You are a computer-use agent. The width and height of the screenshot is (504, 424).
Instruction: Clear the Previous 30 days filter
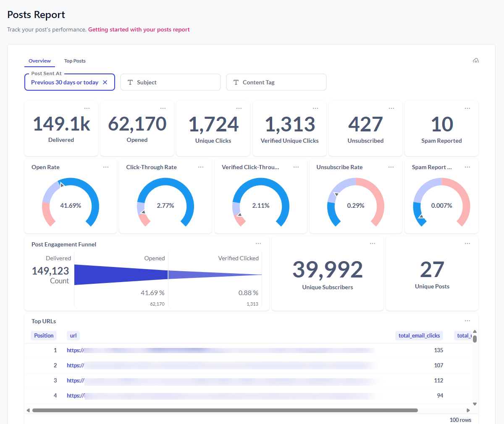point(105,82)
